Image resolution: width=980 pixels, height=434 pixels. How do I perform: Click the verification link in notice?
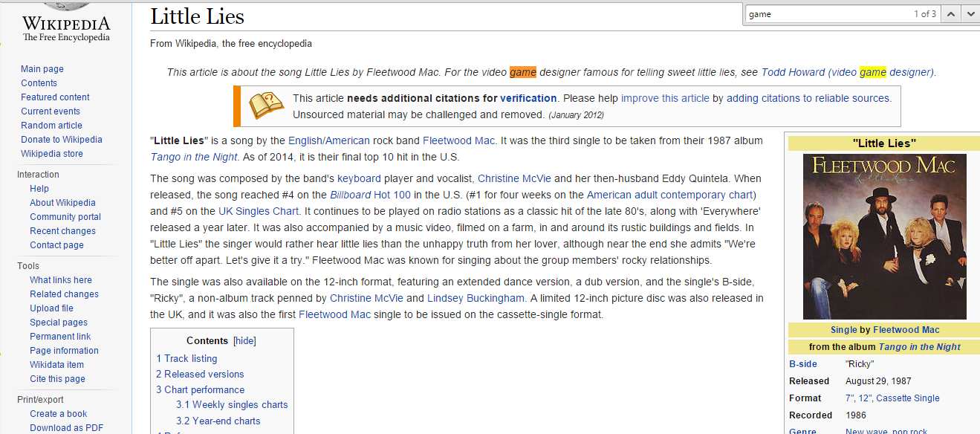[528, 98]
